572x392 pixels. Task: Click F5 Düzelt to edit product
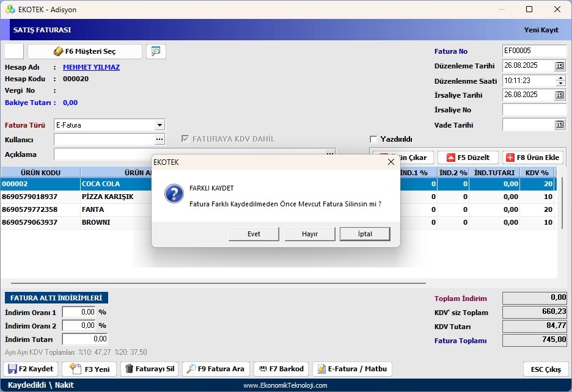(x=468, y=158)
